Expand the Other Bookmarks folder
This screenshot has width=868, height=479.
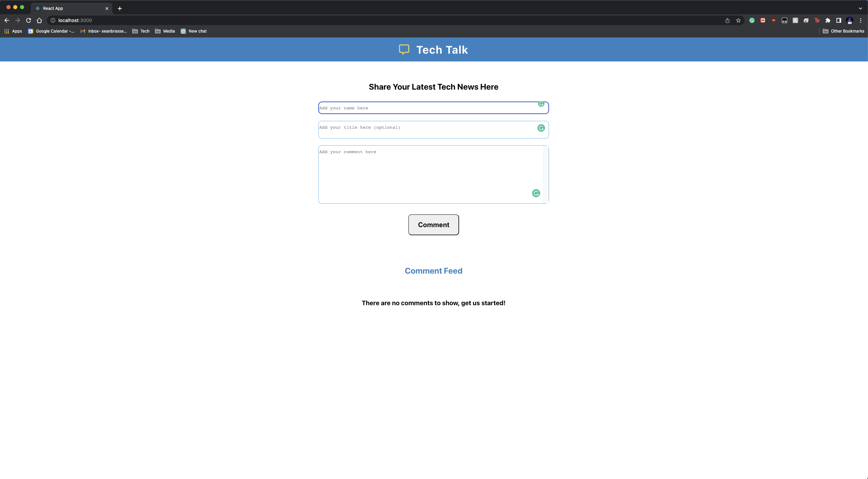[x=844, y=31]
